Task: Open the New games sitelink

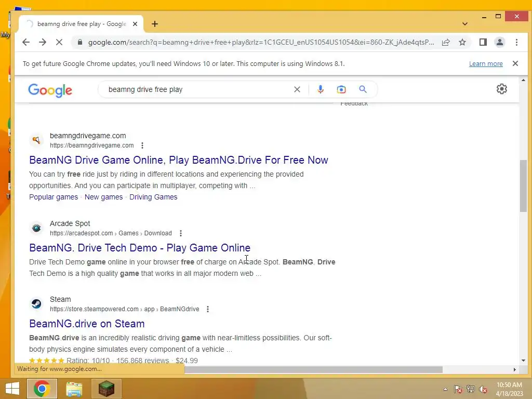Action: click(103, 197)
